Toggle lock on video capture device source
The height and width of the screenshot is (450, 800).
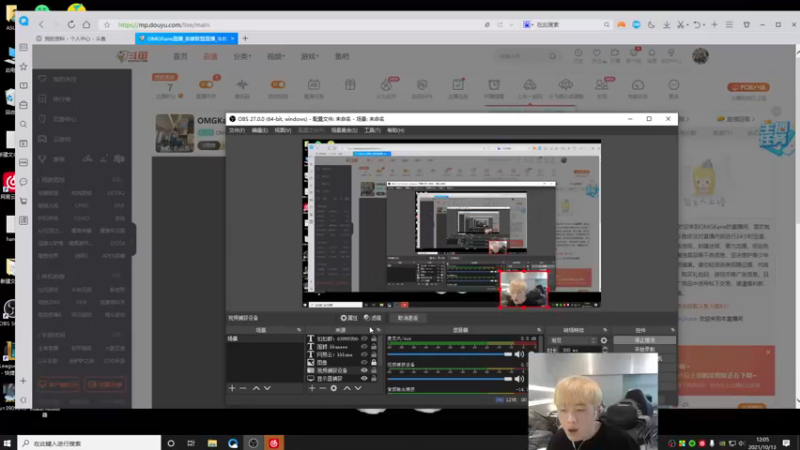[x=374, y=370]
